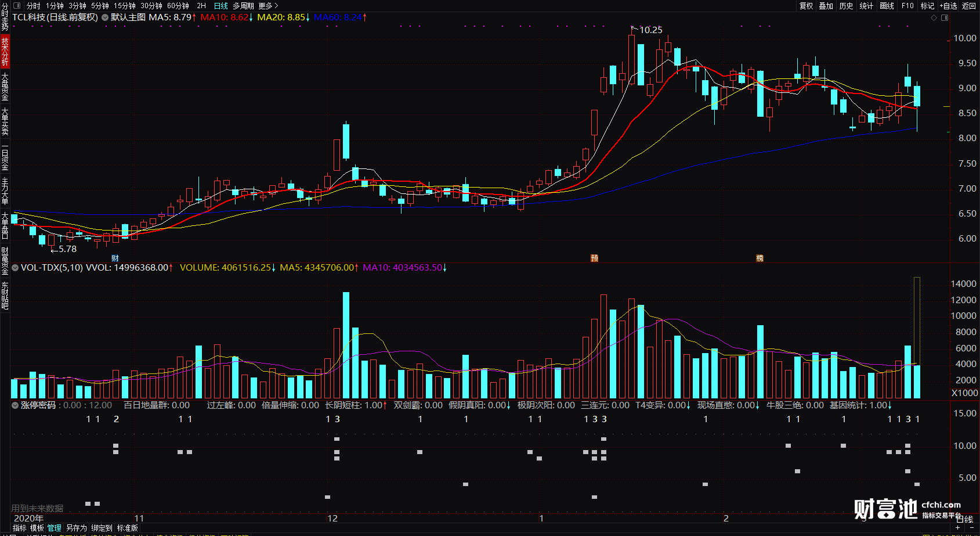Click the orange 预 marker on the chart
The width and height of the screenshot is (980, 536).
click(x=594, y=258)
